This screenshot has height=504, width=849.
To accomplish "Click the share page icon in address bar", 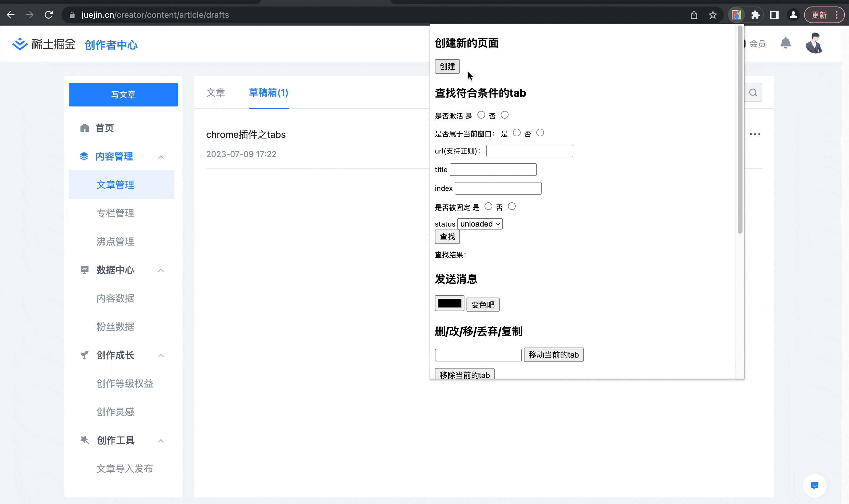I will tap(694, 15).
